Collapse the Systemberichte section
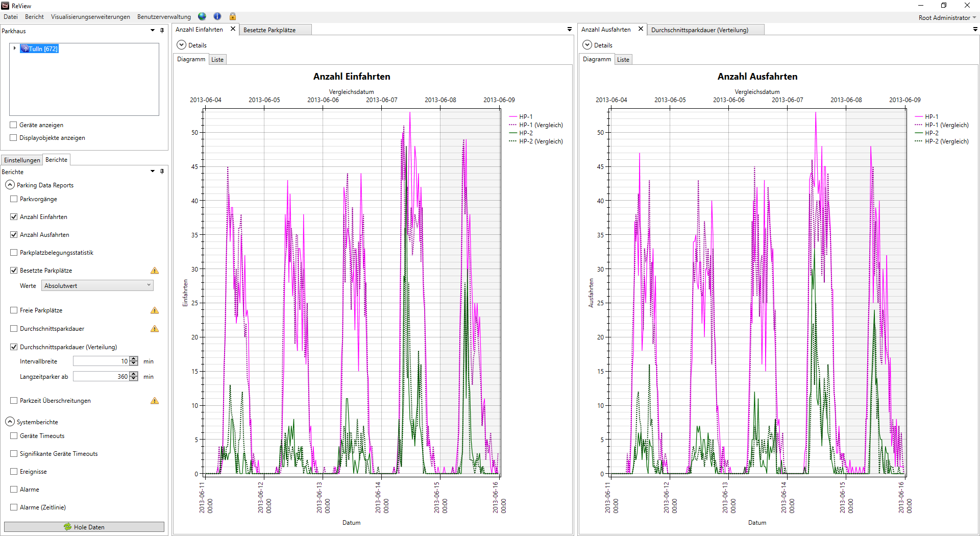The height and width of the screenshot is (536, 980). click(x=10, y=422)
